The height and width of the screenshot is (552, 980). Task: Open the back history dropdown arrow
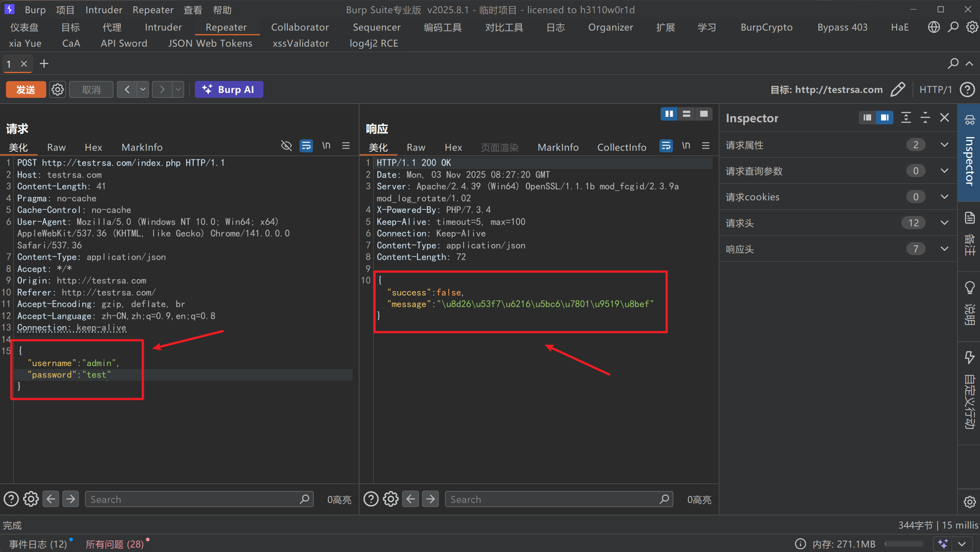click(x=143, y=89)
